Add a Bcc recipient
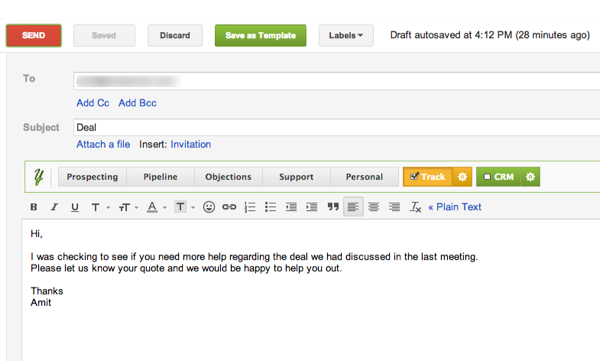The width and height of the screenshot is (600, 361). click(x=137, y=103)
